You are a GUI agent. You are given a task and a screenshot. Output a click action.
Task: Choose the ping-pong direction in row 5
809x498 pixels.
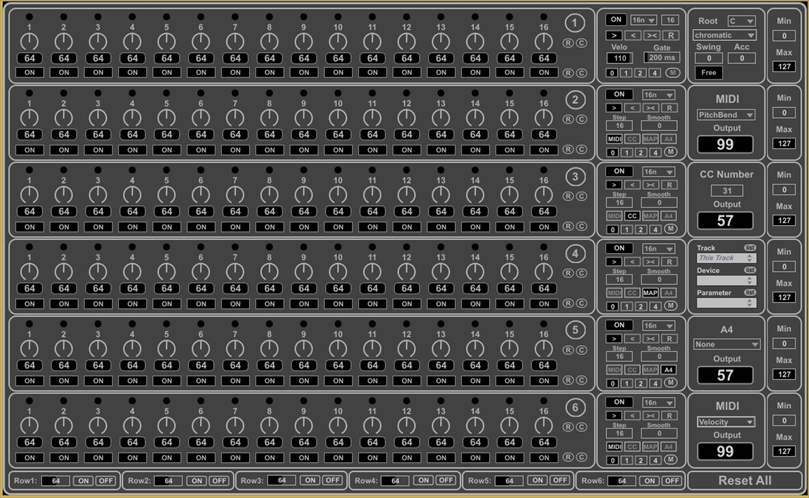click(651, 338)
